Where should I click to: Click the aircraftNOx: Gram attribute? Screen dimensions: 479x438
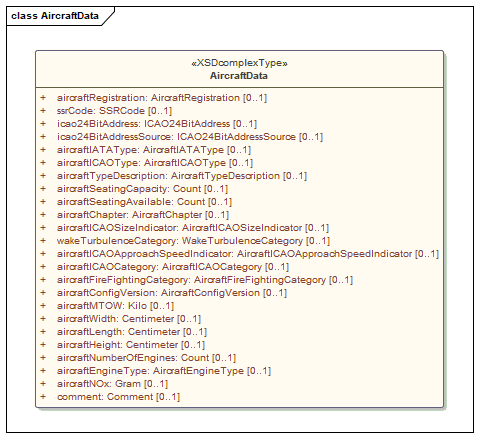pyautogui.click(x=112, y=384)
